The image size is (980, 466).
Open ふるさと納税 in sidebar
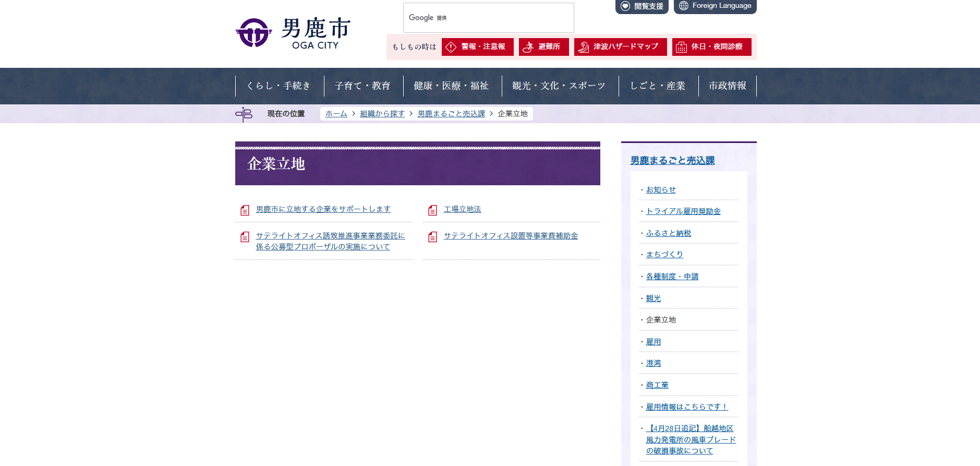click(x=668, y=233)
